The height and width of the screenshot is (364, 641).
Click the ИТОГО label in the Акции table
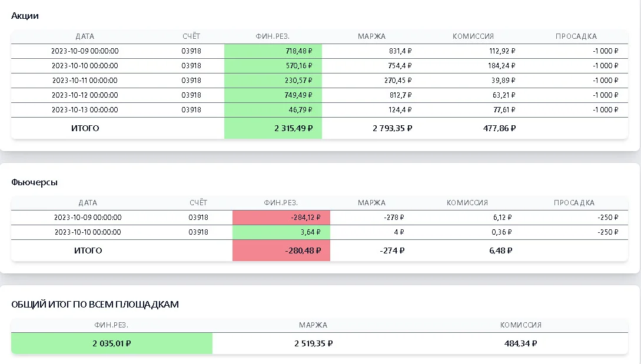point(85,128)
